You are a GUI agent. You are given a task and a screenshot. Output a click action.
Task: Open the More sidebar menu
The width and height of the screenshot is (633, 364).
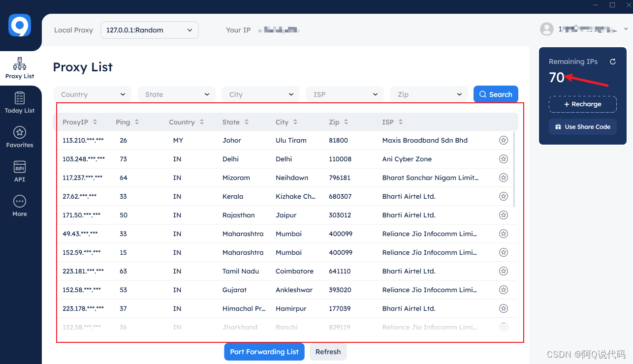pyautogui.click(x=20, y=206)
